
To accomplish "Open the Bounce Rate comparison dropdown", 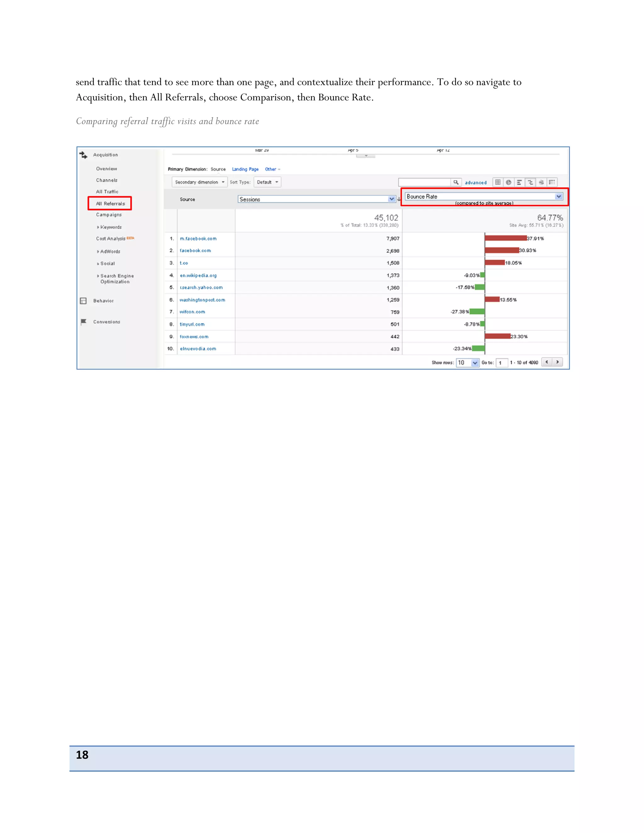I will (x=484, y=196).
